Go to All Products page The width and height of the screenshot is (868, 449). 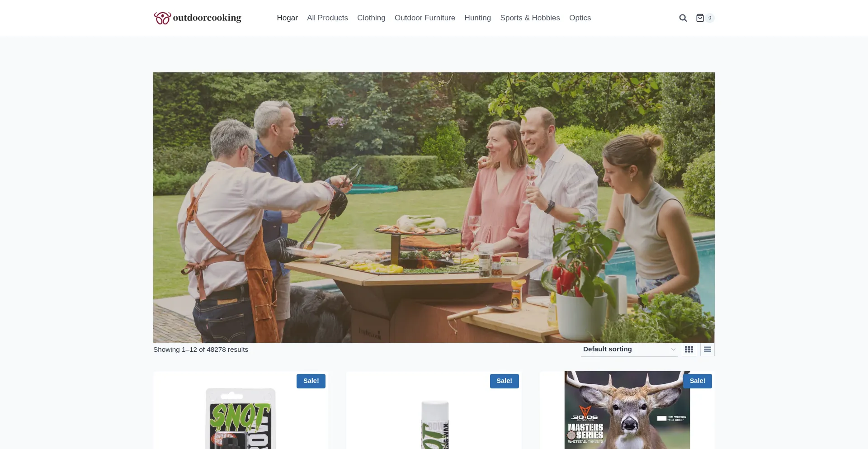click(327, 18)
